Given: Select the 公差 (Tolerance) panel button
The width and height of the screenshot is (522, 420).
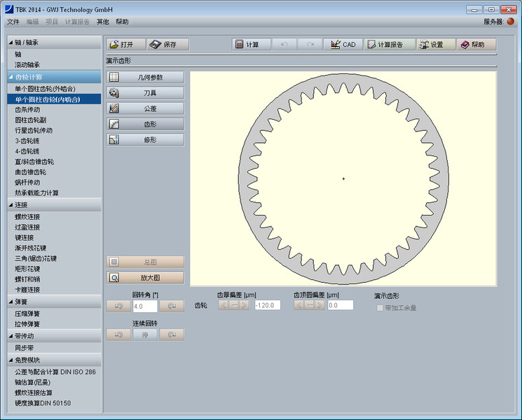Looking at the screenshot, I should point(145,108).
